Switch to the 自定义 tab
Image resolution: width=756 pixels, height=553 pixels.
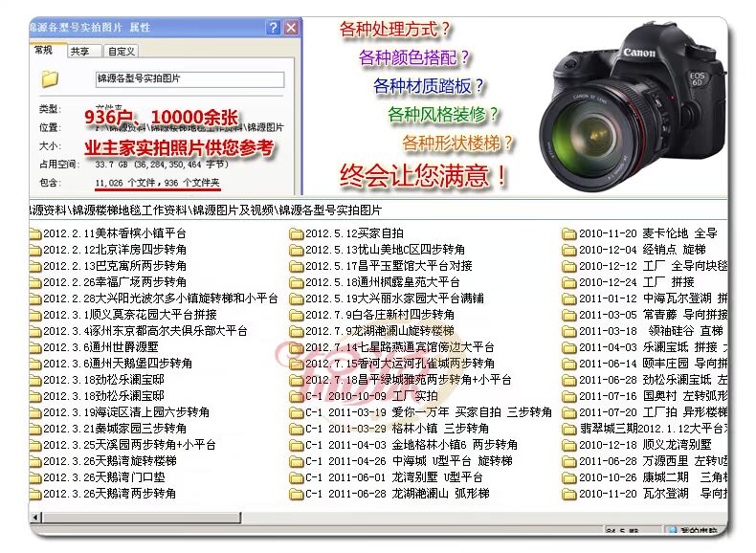[121, 51]
